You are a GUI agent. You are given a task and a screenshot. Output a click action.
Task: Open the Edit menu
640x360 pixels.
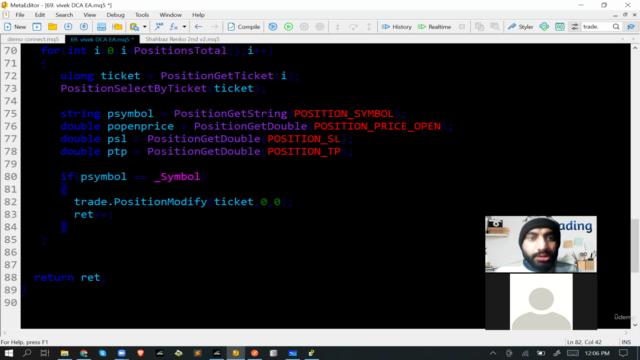click(40, 15)
